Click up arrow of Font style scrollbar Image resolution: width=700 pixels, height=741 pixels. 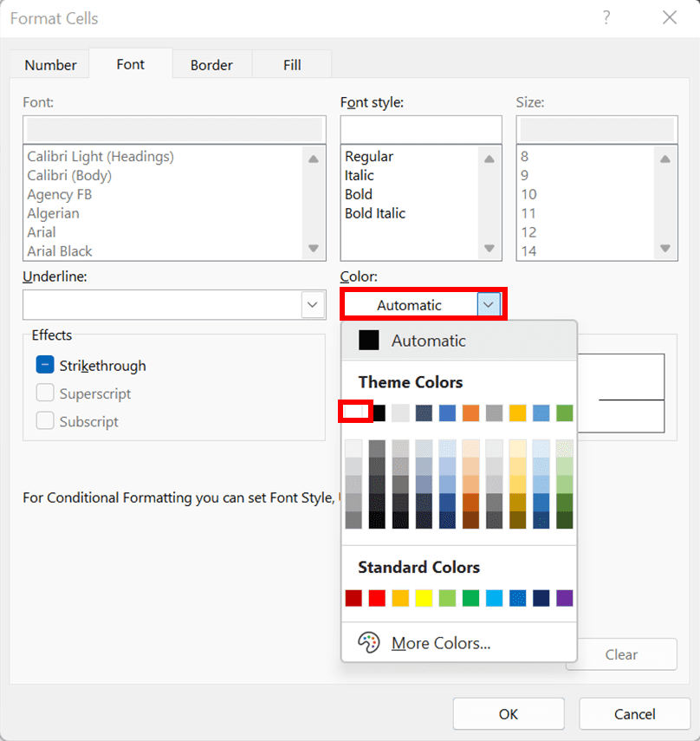coord(489,159)
